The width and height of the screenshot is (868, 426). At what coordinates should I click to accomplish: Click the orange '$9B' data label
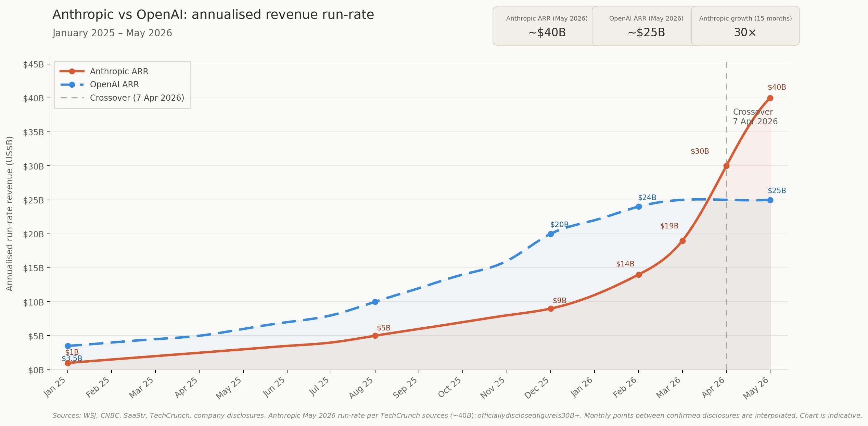tap(560, 301)
